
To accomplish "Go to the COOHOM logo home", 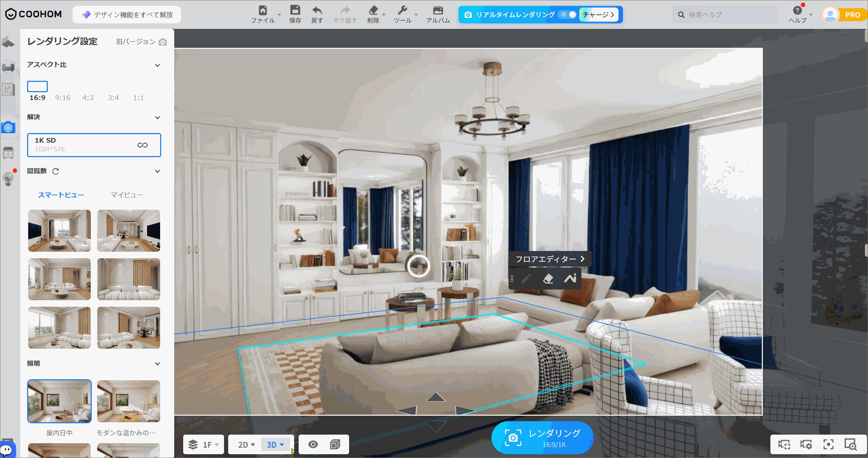I will [33, 14].
